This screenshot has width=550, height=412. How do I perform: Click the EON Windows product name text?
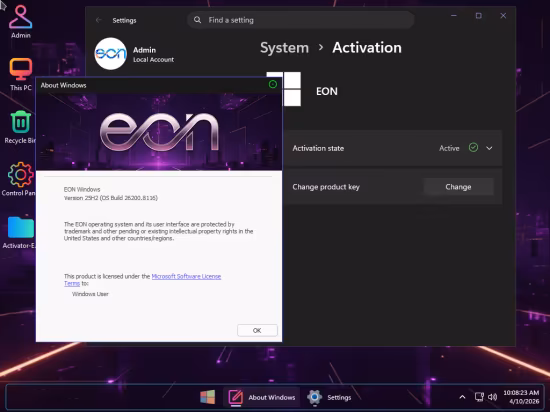tap(82, 189)
